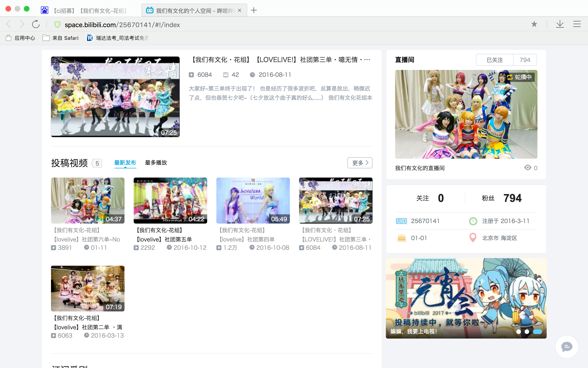Click the birthday cake icon
This screenshot has height=368, width=588.
point(401,238)
